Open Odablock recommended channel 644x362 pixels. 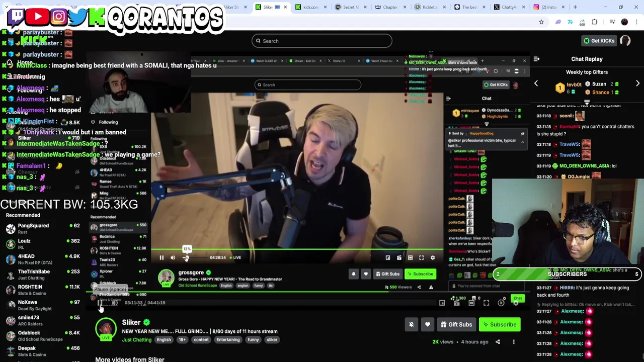tap(42, 336)
